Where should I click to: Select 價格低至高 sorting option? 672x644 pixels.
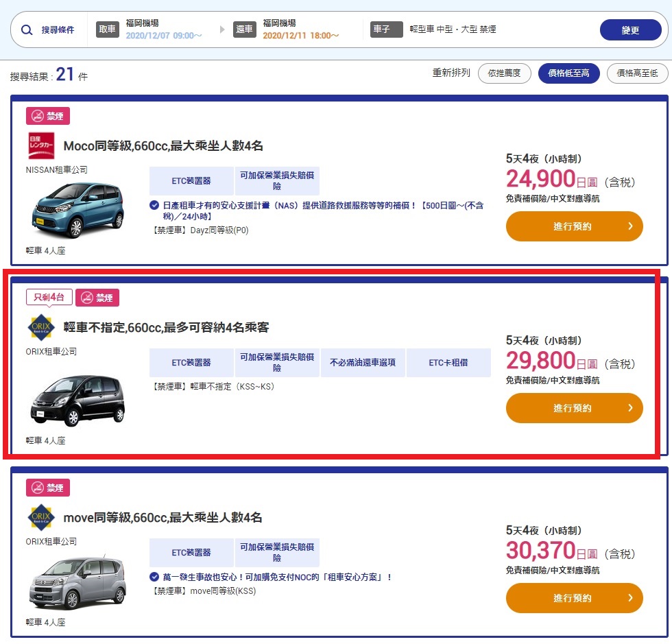click(568, 73)
